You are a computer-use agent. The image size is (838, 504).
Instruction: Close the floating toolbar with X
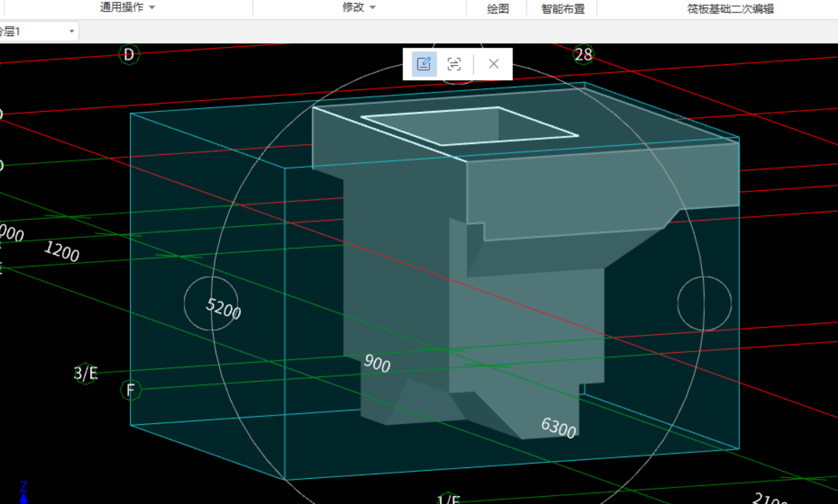[x=494, y=64]
